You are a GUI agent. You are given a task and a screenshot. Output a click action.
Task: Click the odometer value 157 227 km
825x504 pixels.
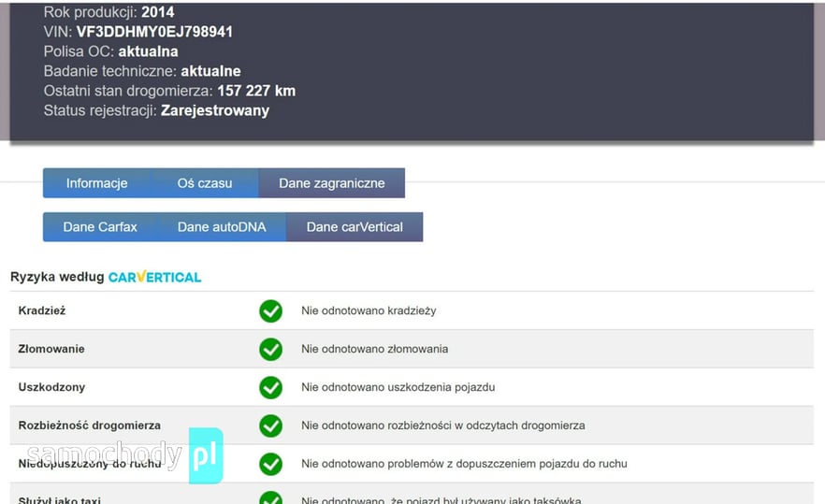tap(256, 91)
